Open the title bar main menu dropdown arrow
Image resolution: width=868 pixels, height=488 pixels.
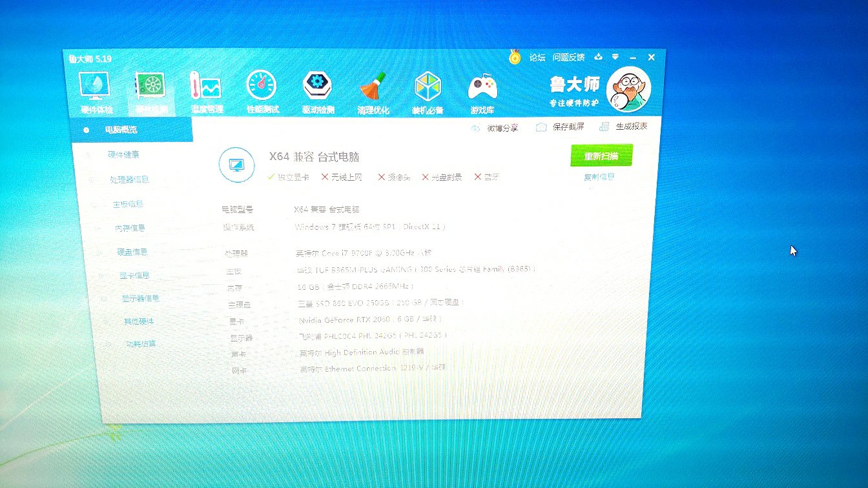[615, 57]
